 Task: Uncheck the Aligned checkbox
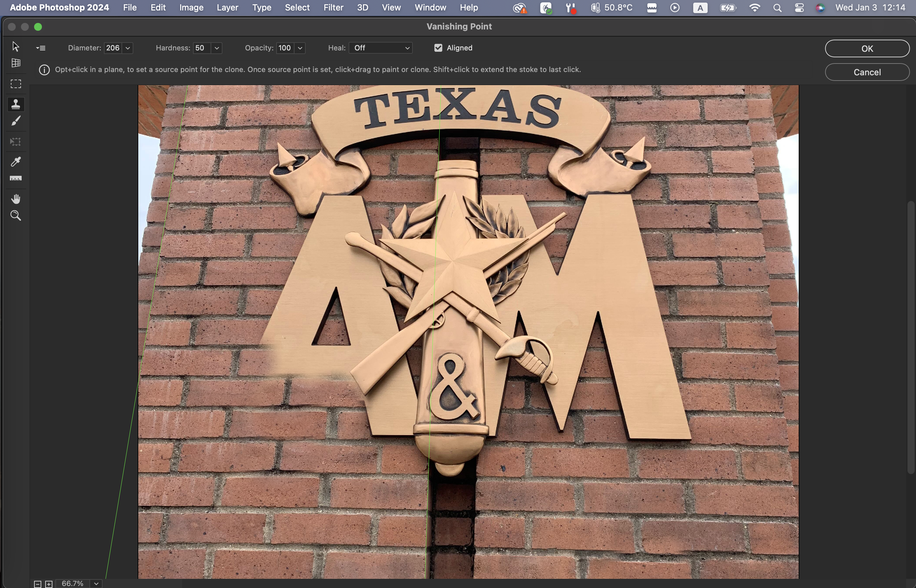coord(438,48)
